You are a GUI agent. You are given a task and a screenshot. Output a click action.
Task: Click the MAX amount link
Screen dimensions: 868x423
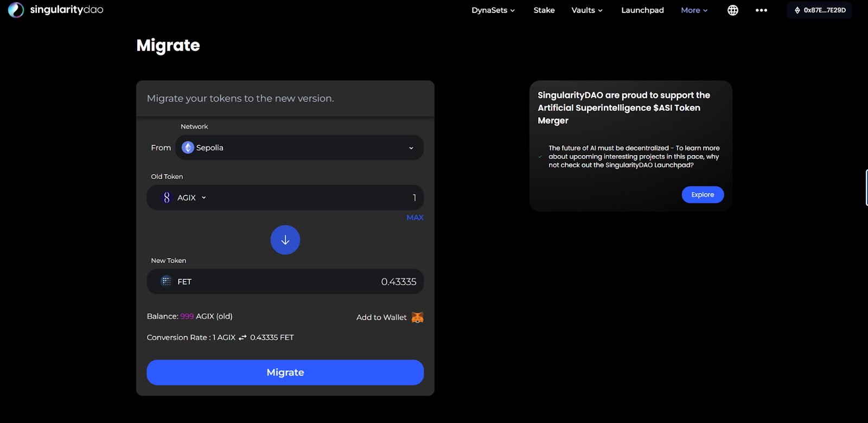pos(415,217)
